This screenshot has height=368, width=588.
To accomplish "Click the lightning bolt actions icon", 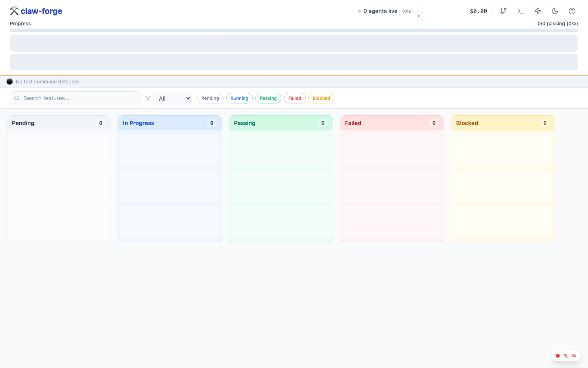I will click(537, 11).
